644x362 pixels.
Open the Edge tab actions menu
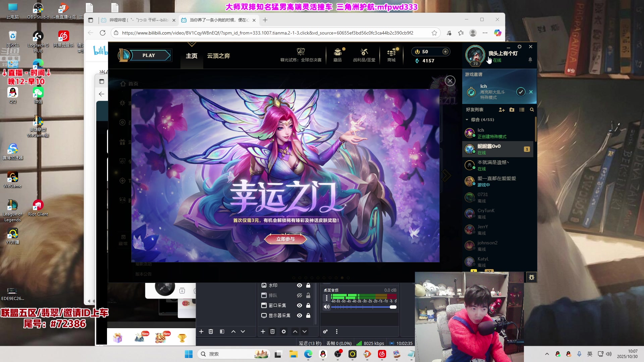(x=91, y=20)
